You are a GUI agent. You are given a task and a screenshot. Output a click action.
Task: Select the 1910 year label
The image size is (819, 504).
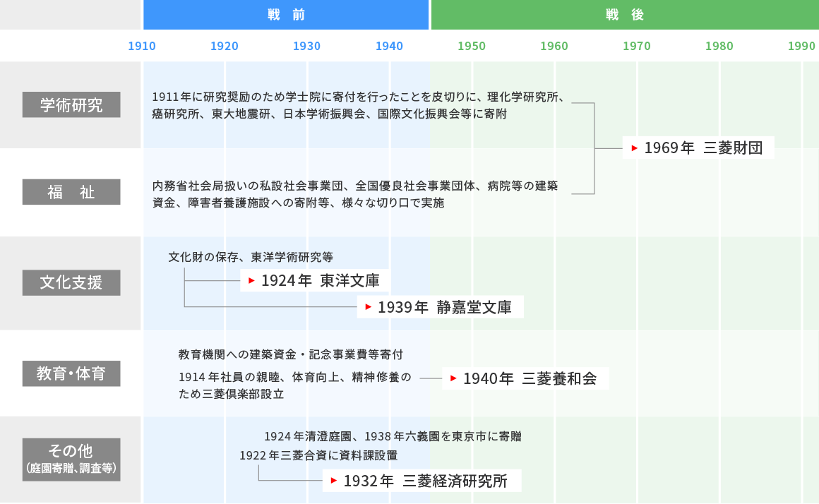tap(142, 46)
